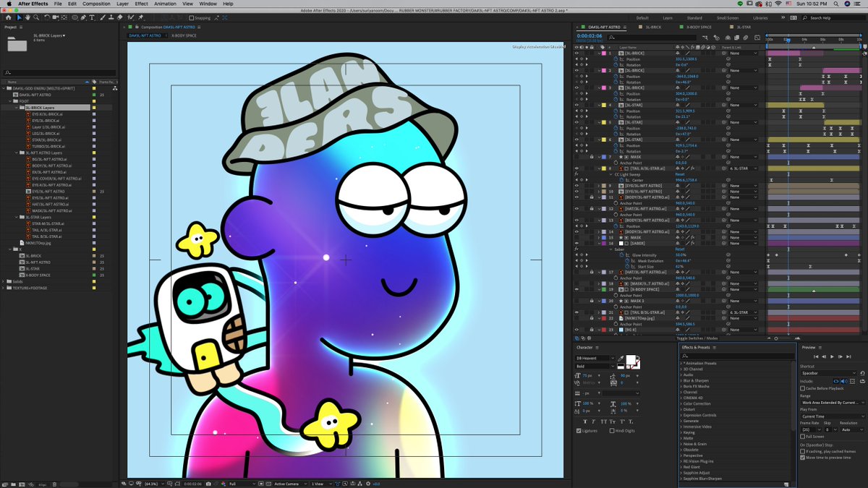Toggle 'If caching, play cached frames' checkbox
This screenshot has width=868, height=488.
tap(802, 451)
